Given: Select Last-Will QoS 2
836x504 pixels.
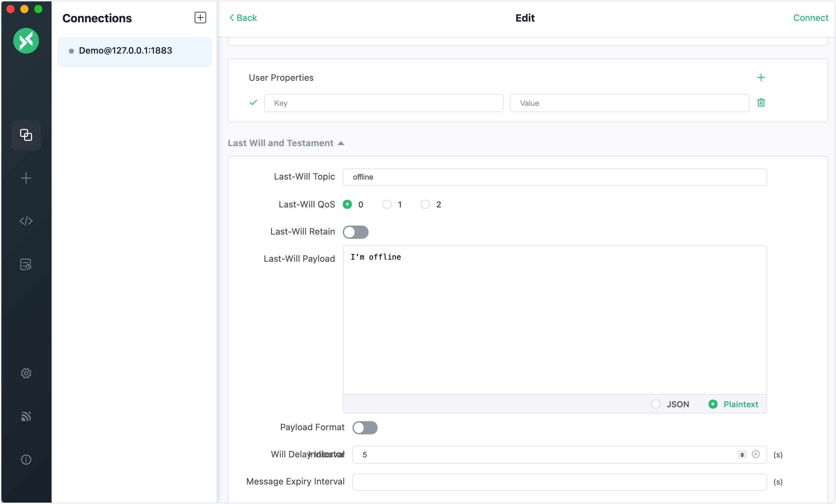Looking at the screenshot, I should click(x=425, y=204).
